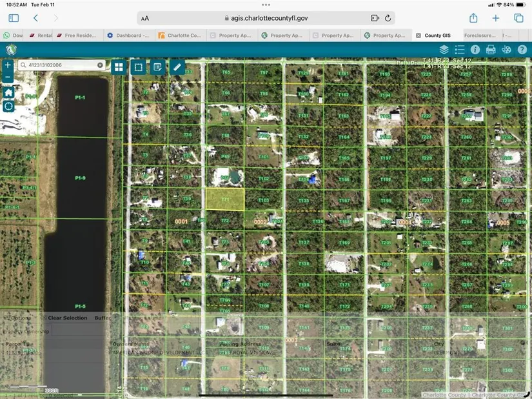This screenshot has height=399, width=532.
Task: Open the edit notes tool
Action: coord(157,66)
